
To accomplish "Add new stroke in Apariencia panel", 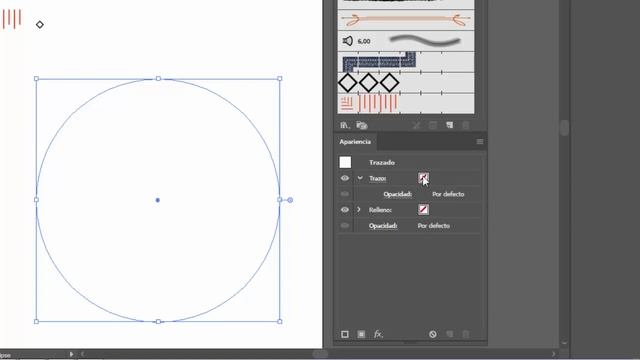I will 345,334.
